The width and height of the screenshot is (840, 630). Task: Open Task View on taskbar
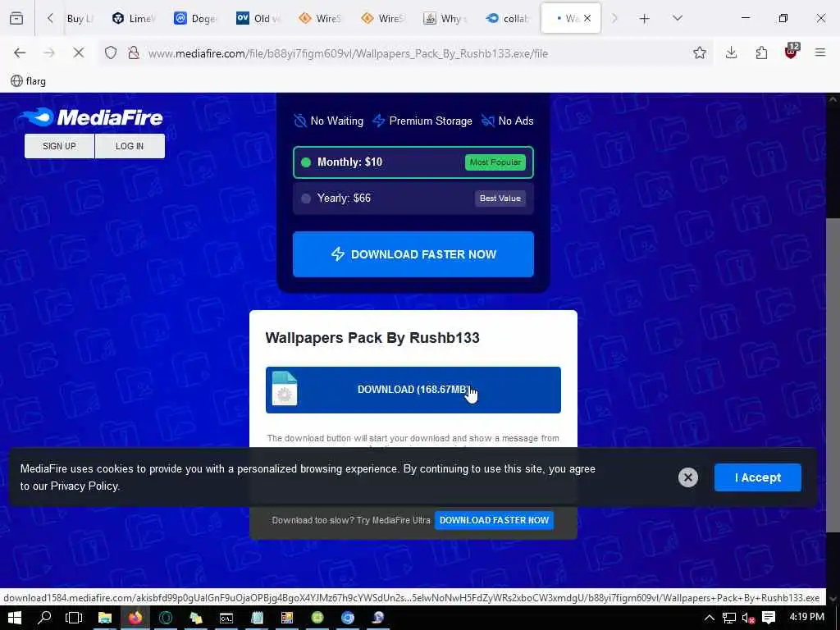click(74, 618)
